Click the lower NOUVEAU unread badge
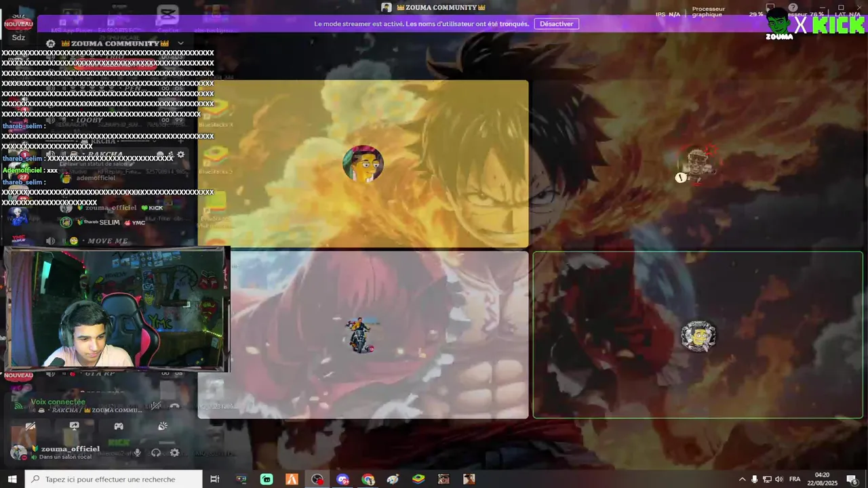The image size is (868, 488). click(18, 375)
